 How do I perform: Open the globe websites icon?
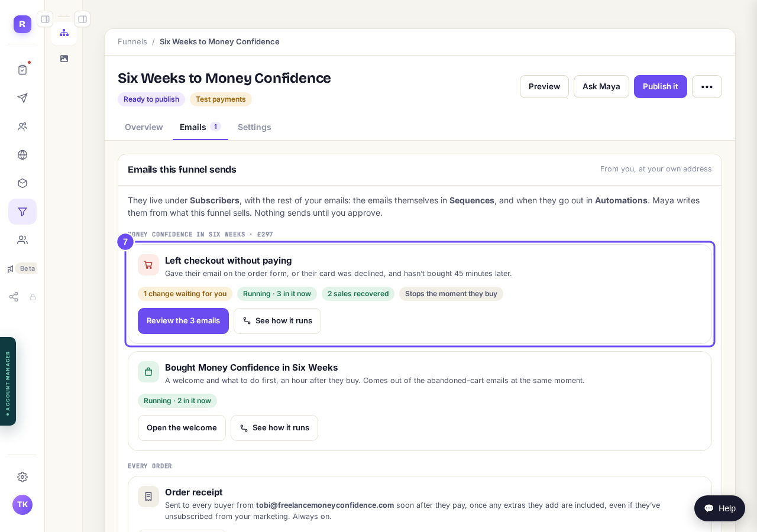coord(22,155)
